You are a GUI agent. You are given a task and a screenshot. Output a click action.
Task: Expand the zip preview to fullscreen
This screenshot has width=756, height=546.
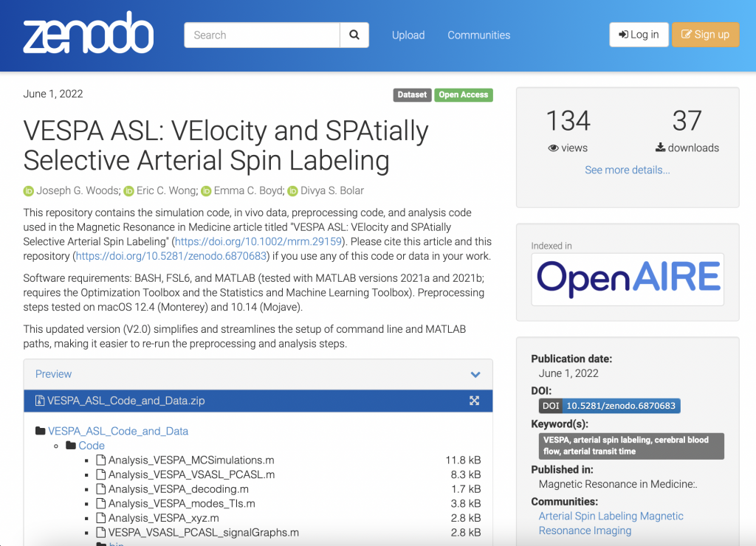tap(474, 401)
